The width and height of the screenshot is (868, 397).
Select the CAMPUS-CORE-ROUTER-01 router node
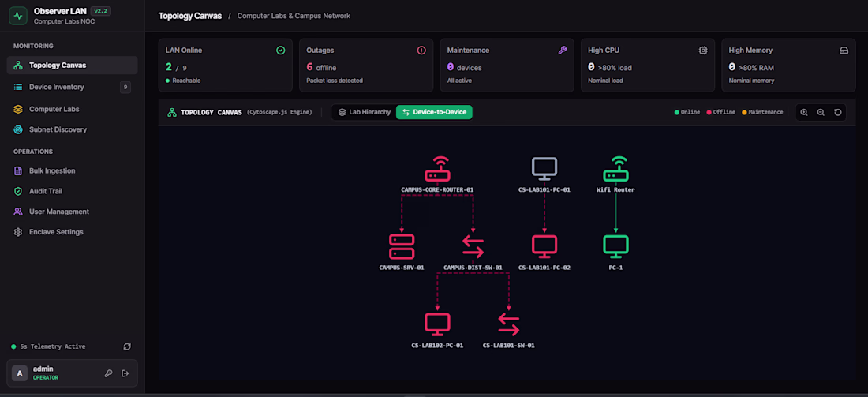coord(437,169)
